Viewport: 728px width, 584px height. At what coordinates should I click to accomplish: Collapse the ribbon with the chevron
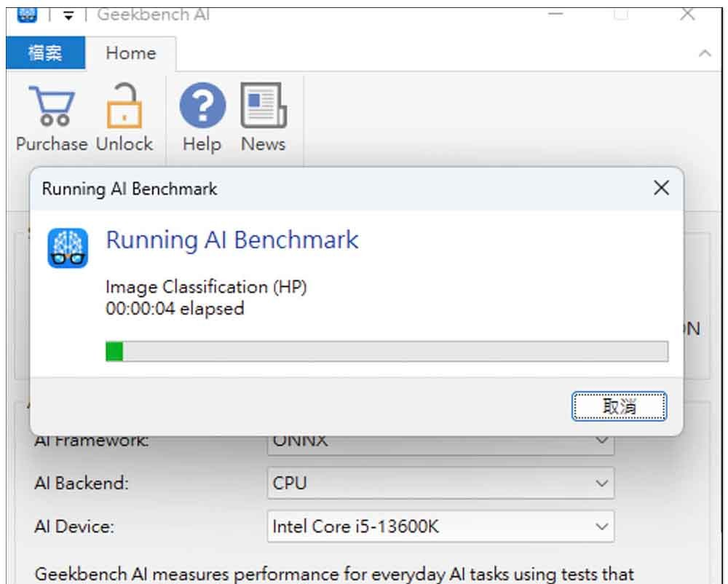click(705, 53)
